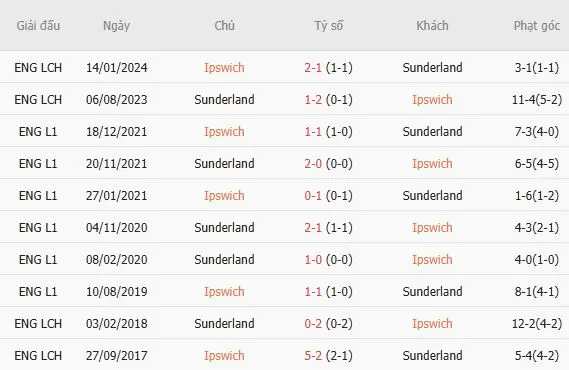Click the Khách column header
The width and height of the screenshot is (569, 370).
click(432, 25)
